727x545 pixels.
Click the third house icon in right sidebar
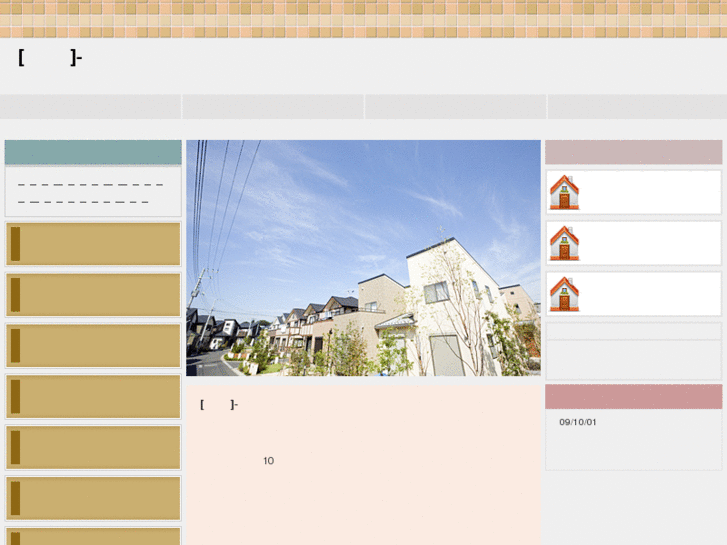pyautogui.click(x=564, y=294)
